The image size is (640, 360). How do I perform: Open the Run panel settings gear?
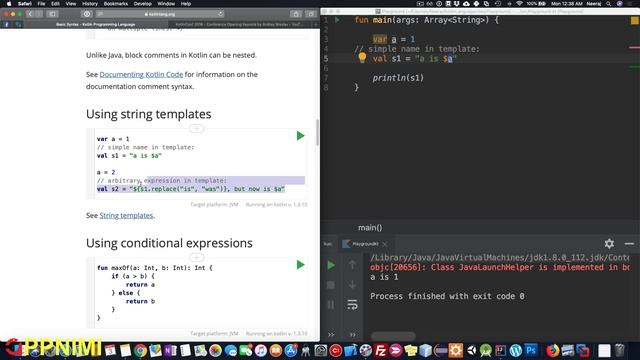click(x=609, y=244)
